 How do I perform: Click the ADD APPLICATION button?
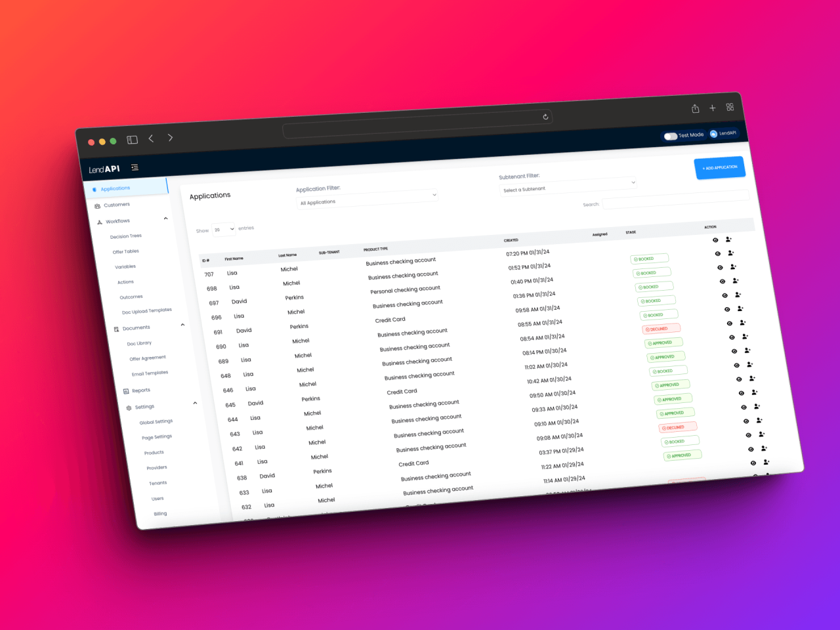[720, 167]
